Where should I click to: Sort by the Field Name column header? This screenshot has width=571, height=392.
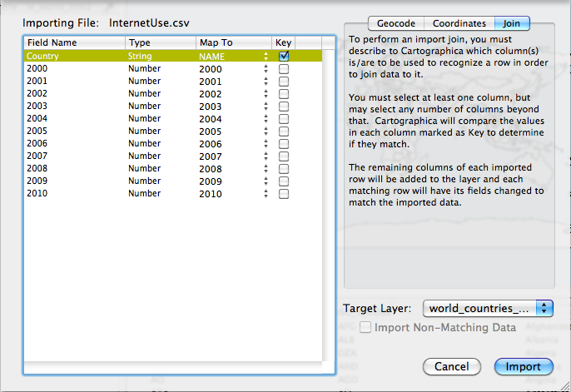click(74, 42)
